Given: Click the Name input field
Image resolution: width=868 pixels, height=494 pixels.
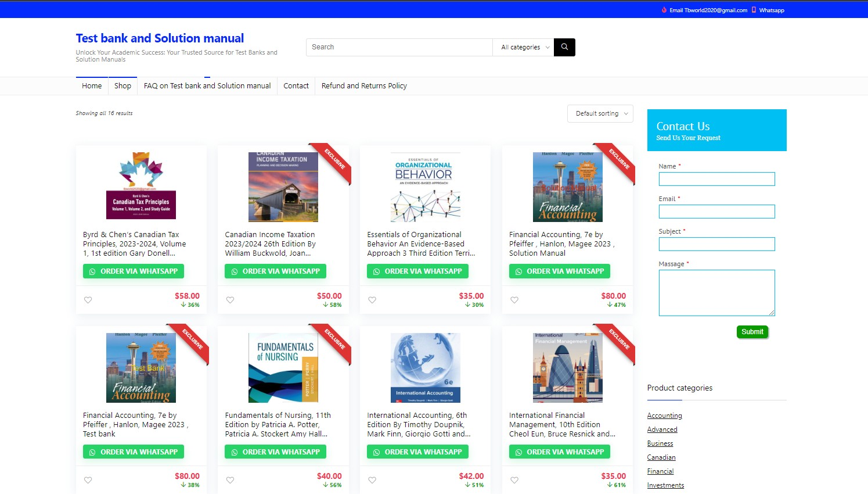Looking at the screenshot, I should pos(717,179).
